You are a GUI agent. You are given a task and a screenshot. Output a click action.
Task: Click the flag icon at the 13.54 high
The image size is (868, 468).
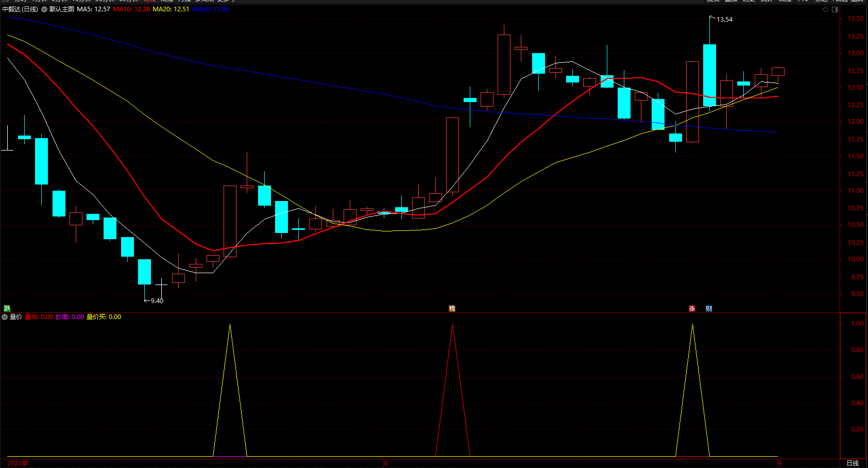click(x=712, y=18)
